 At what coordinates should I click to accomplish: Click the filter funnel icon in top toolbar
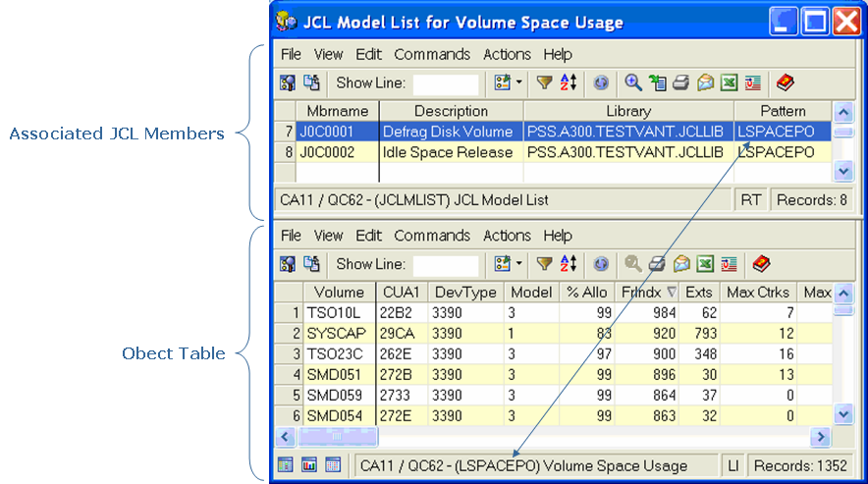coord(543,83)
